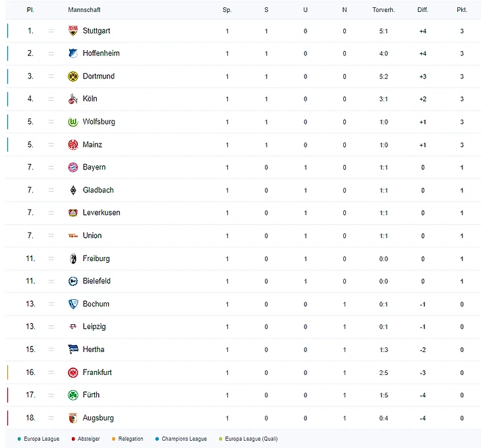Click the Stuttgart club crest

(x=72, y=31)
